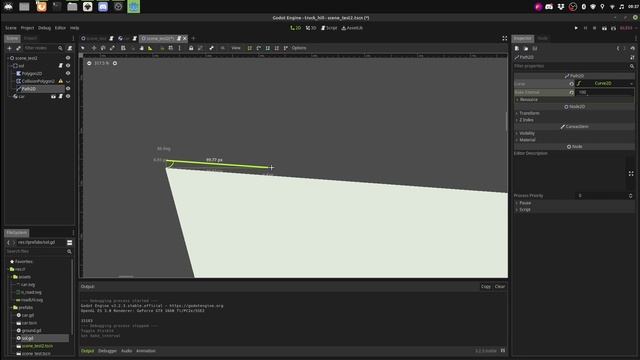Lock selected object with padlock icon
Image resolution: width=640 pixels, height=360 pixels.
click(x=191, y=48)
